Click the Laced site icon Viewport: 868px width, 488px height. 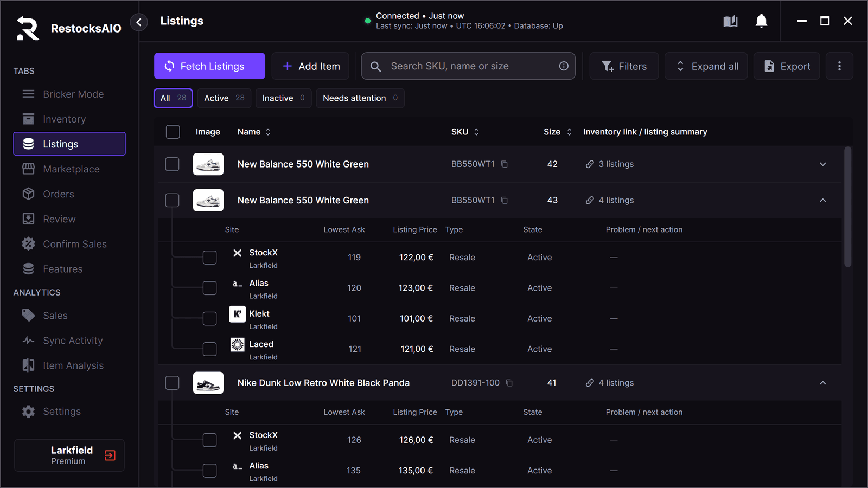click(x=238, y=344)
